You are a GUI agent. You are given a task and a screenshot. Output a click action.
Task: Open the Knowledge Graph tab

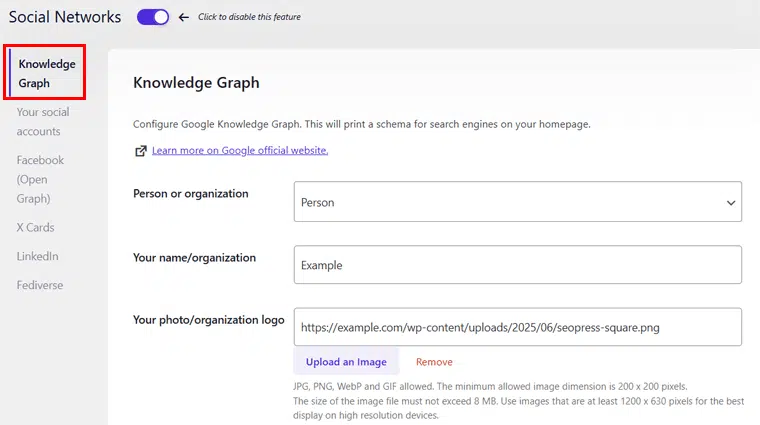click(x=47, y=73)
